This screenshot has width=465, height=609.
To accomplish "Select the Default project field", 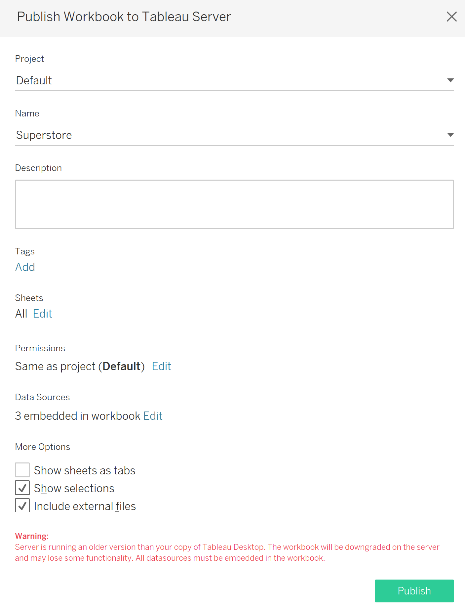I will [x=234, y=80].
